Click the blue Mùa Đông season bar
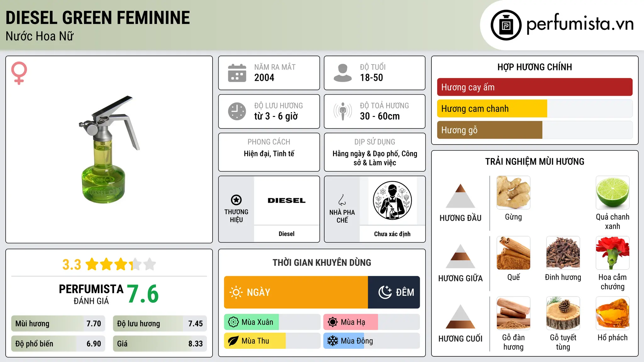Image resolution: width=644 pixels, height=362 pixels. click(x=344, y=341)
